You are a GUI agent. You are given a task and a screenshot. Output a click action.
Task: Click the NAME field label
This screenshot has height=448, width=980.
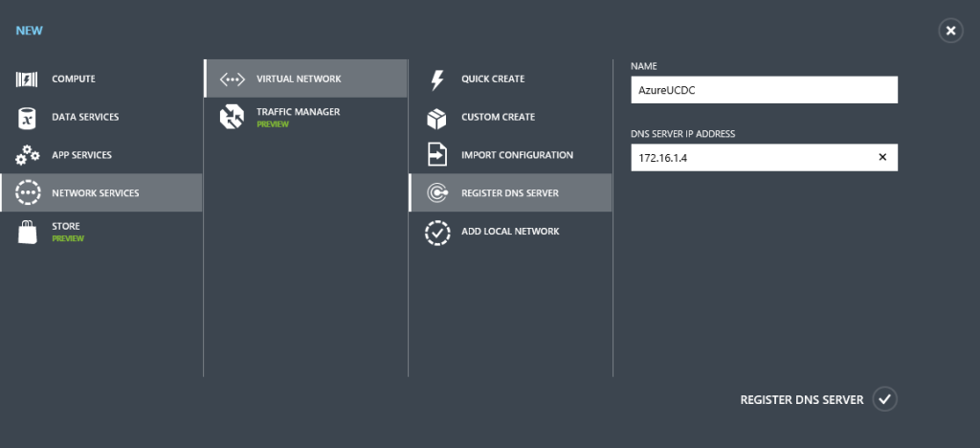tap(644, 66)
